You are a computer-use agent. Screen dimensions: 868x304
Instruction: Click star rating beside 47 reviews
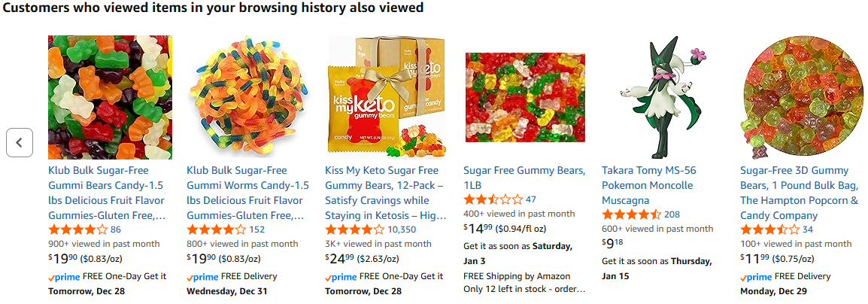[493, 199]
